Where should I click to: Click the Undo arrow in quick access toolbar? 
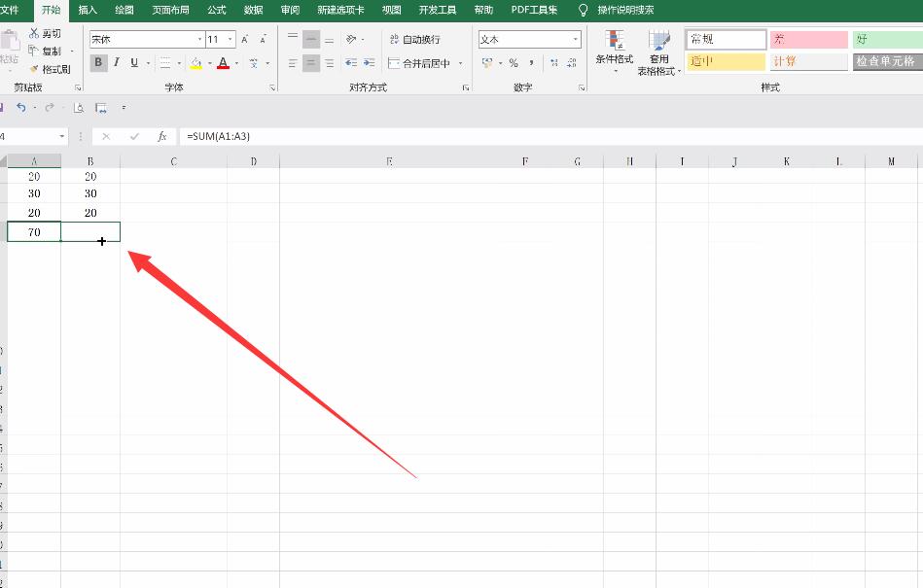coord(21,108)
